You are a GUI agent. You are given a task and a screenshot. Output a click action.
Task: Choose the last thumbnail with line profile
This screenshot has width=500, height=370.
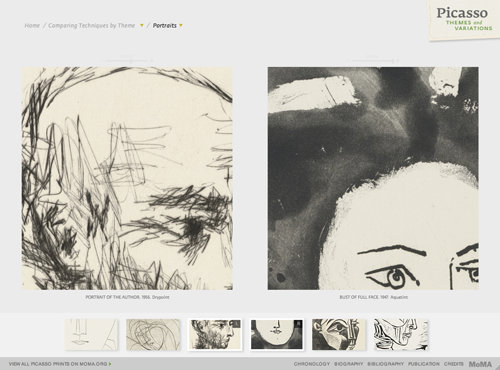click(x=401, y=334)
